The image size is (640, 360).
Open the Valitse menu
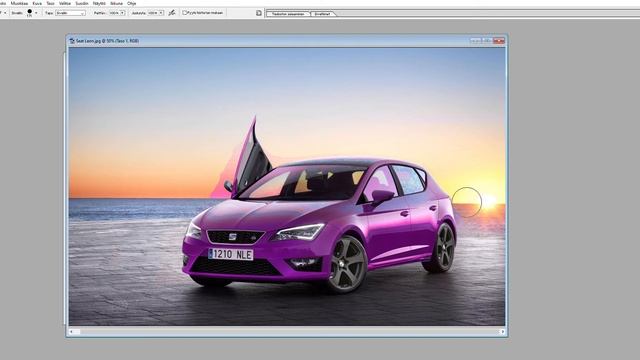[65, 3]
